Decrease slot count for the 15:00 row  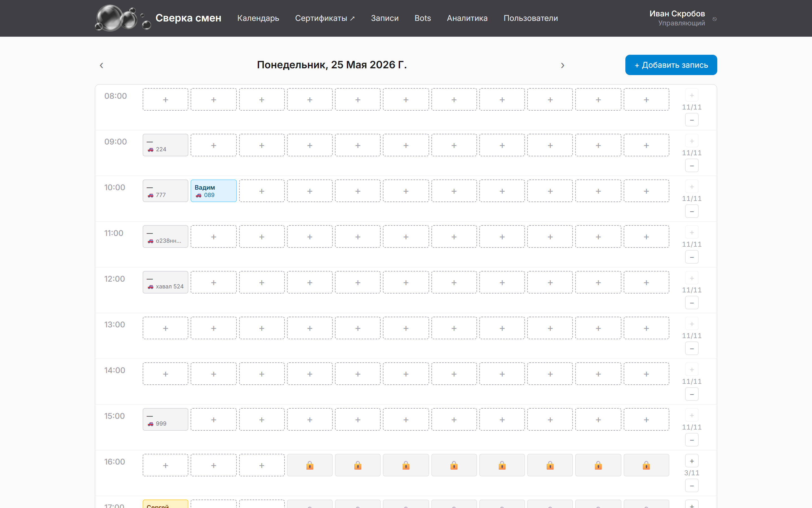692,440
